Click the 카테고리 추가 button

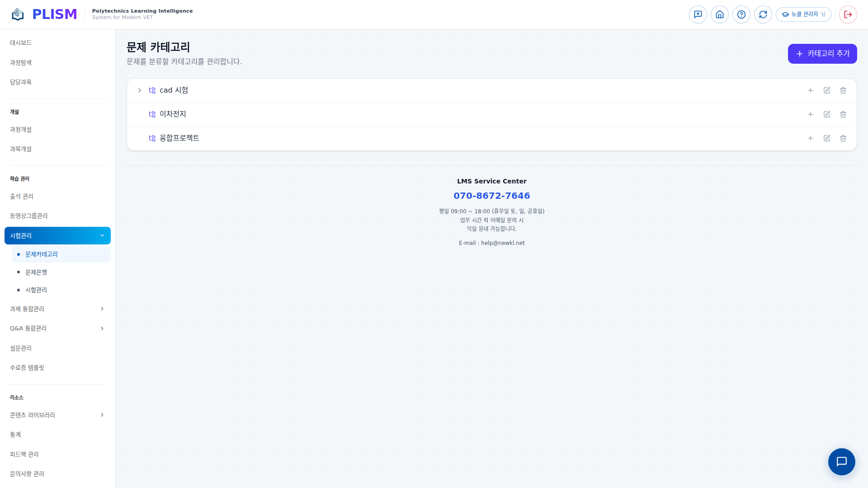822,54
